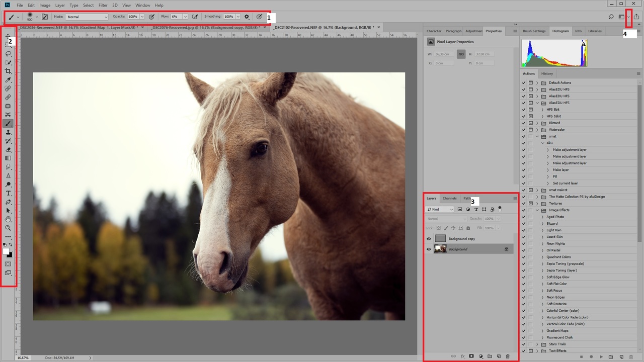Hide the Background copy layer
Screen dimensions: 644x362
[429, 239]
